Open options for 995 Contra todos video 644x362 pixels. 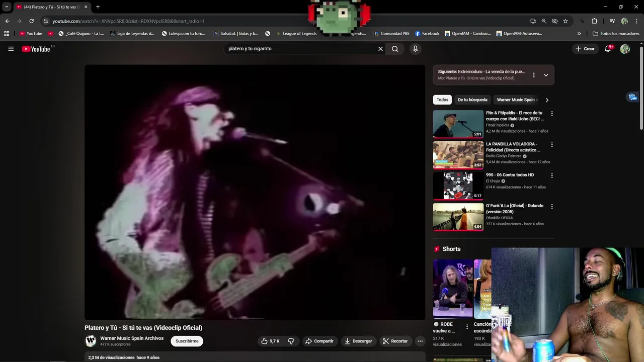[552, 175]
